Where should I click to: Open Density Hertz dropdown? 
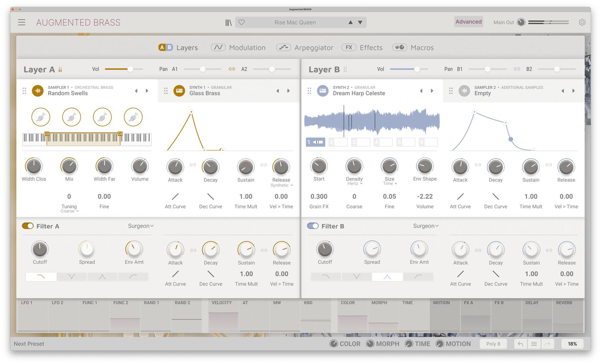point(355,183)
